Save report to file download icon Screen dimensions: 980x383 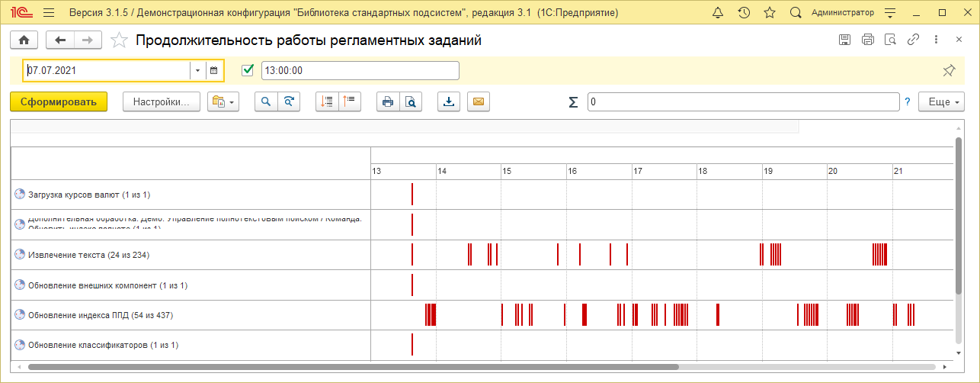[449, 101]
